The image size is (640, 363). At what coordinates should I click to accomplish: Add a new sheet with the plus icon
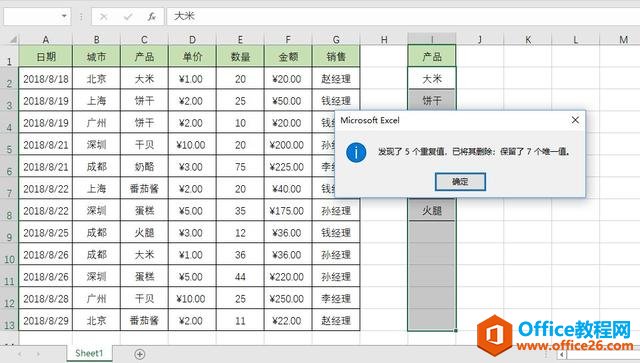(x=140, y=354)
